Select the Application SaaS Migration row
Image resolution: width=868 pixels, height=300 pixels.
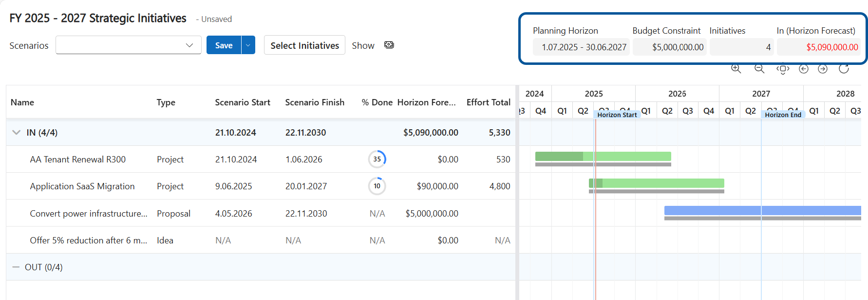click(82, 186)
